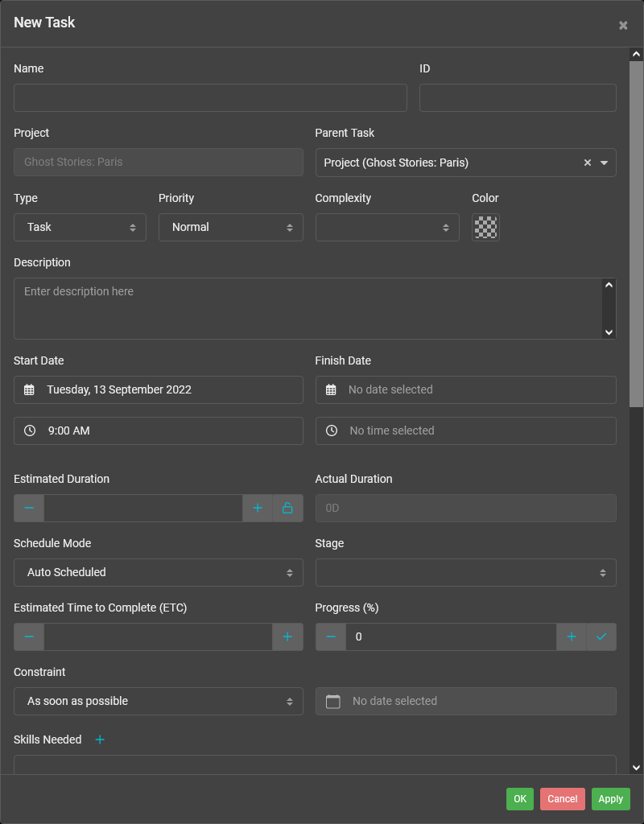Apply the task changes

pyautogui.click(x=610, y=799)
